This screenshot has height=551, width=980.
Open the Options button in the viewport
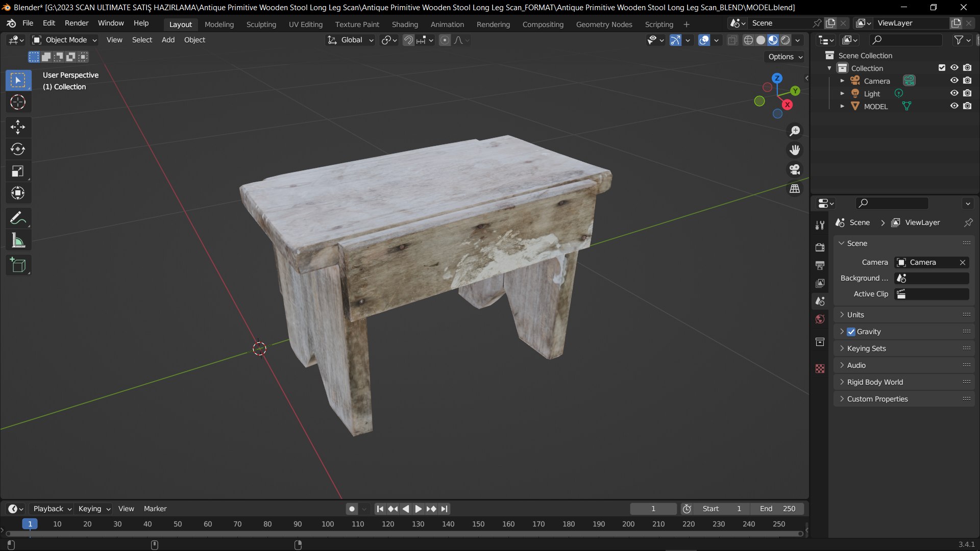pyautogui.click(x=785, y=57)
